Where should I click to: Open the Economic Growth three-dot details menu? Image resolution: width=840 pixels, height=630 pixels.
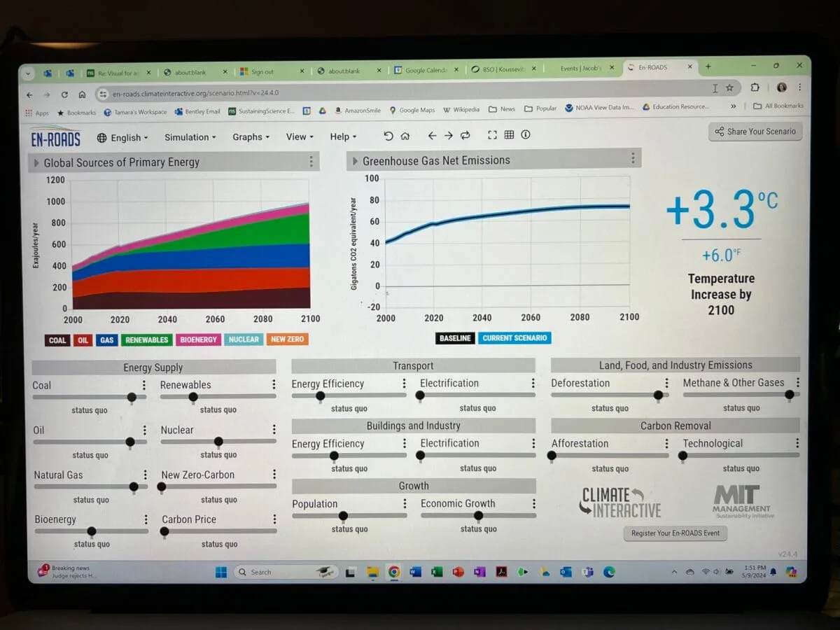click(x=534, y=503)
